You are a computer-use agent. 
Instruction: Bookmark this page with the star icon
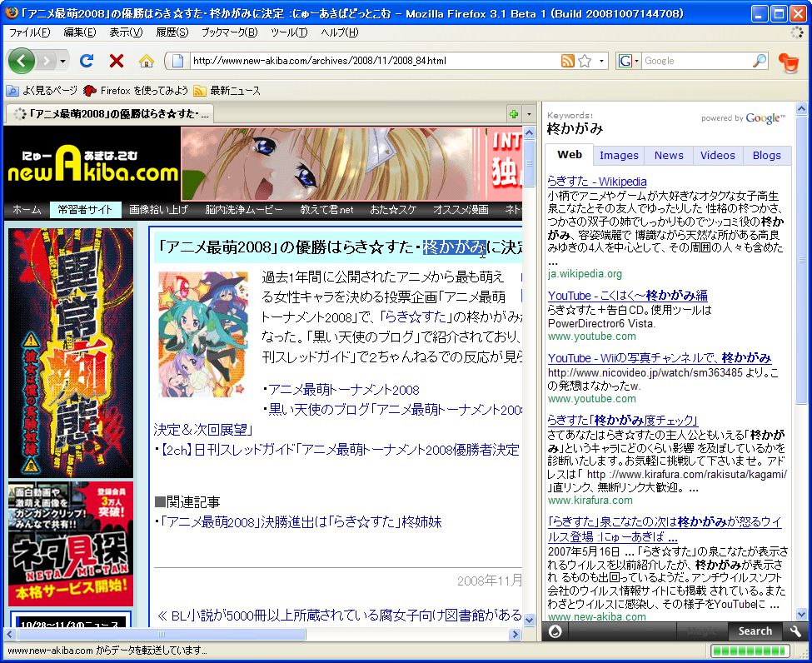click(585, 61)
